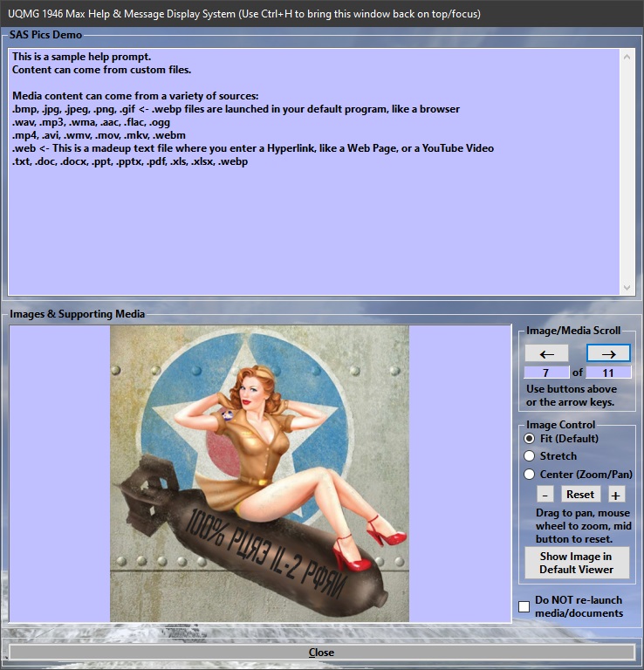Zoom out with the minus button
The image size is (644, 670).
click(x=545, y=495)
